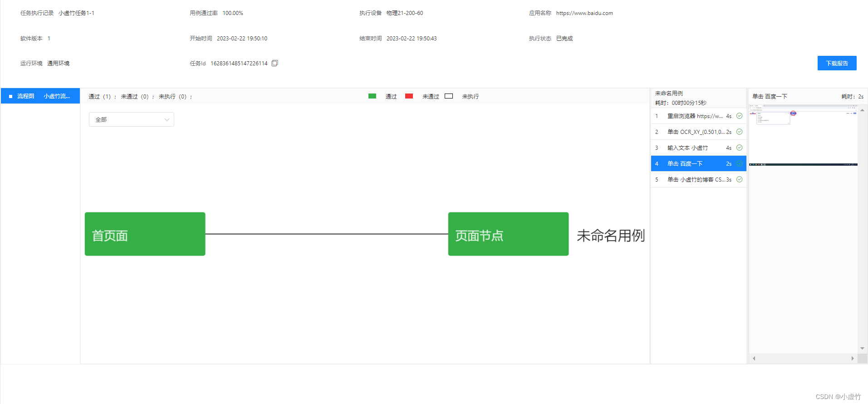Image resolution: width=868 pixels, height=404 pixels.
Task: Click the https://www.baidu.com application name
Action: tap(584, 13)
